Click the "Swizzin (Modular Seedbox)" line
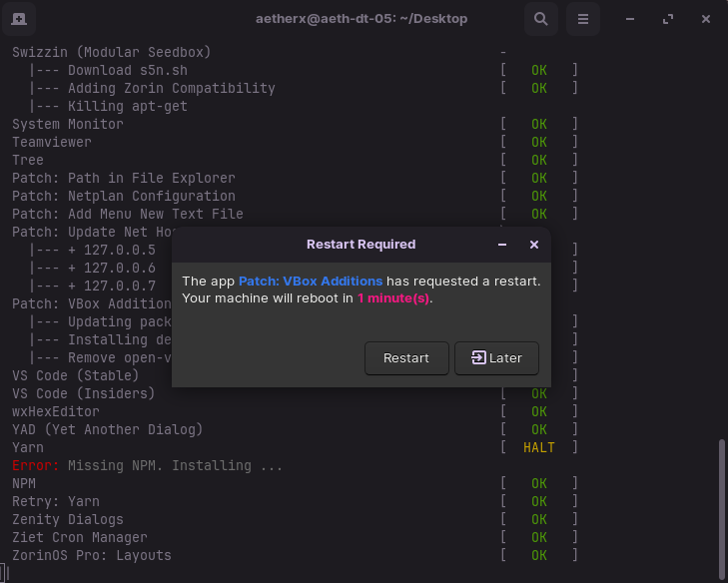Screen dimensions: 728x583 pos(112,52)
